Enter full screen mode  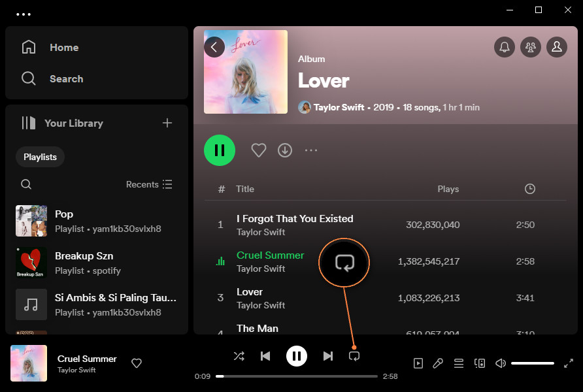[568, 363]
